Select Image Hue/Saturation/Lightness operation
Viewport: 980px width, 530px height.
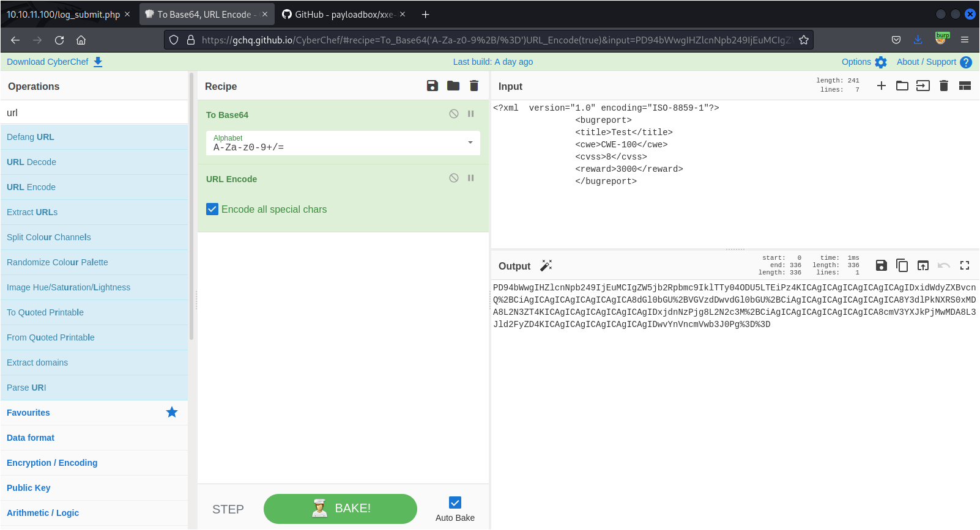tap(94, 287)
